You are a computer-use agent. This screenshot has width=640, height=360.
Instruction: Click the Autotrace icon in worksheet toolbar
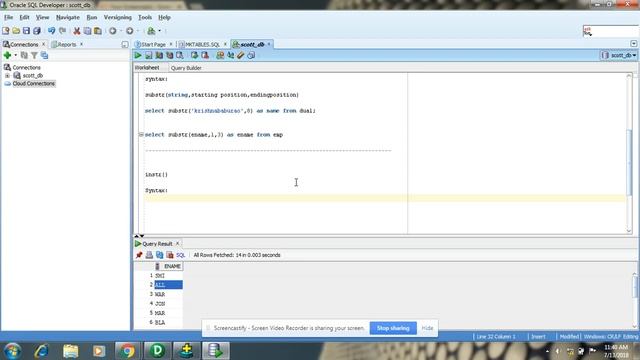click(x=169, y=55)
